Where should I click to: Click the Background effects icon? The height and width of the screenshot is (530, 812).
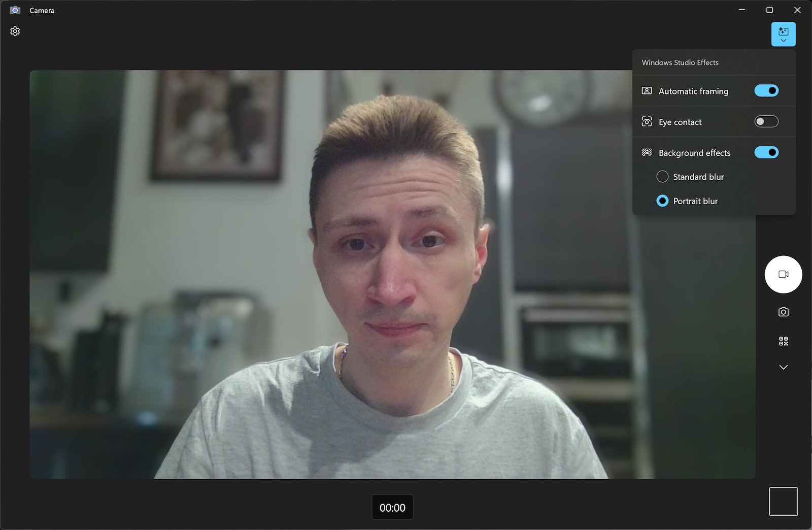(x=647, y=152)
